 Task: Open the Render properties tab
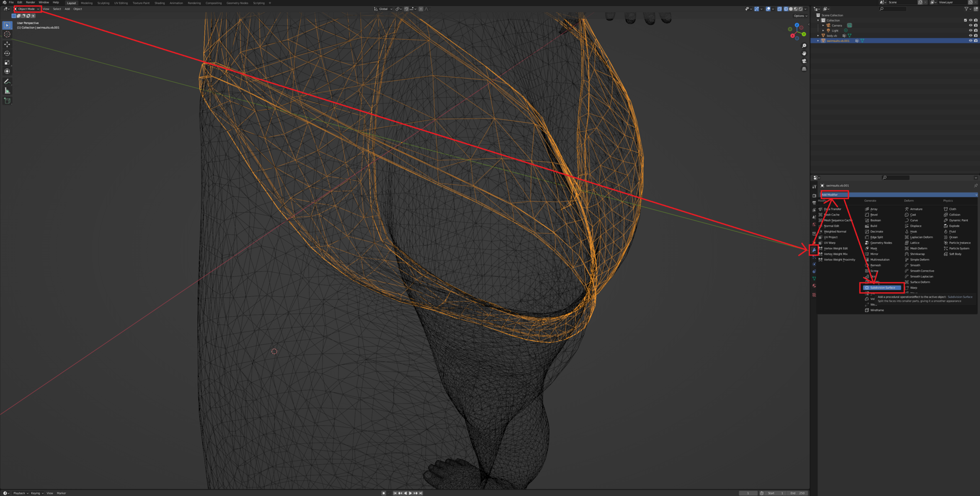pyautogui.click(x=814, y=196)
